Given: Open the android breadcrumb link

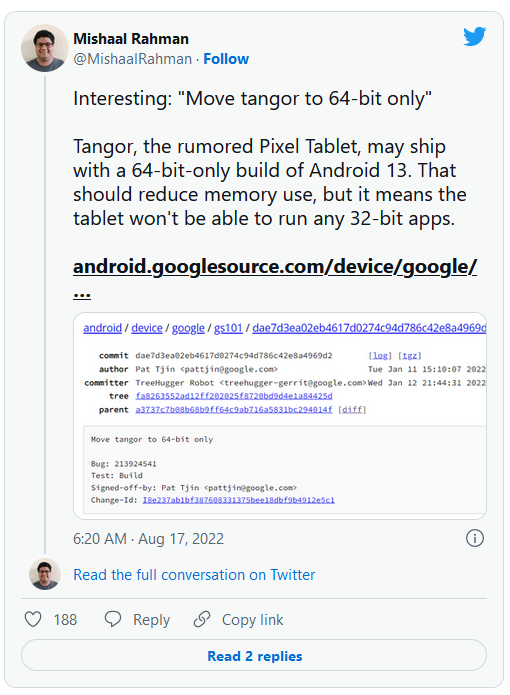Looking at the screenshot, I should pos(102,328).
